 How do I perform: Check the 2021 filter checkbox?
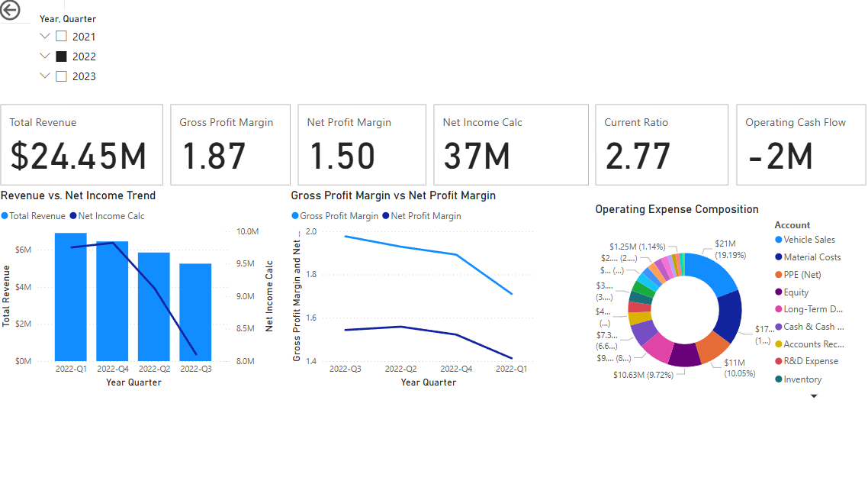(x=60, y=36)
